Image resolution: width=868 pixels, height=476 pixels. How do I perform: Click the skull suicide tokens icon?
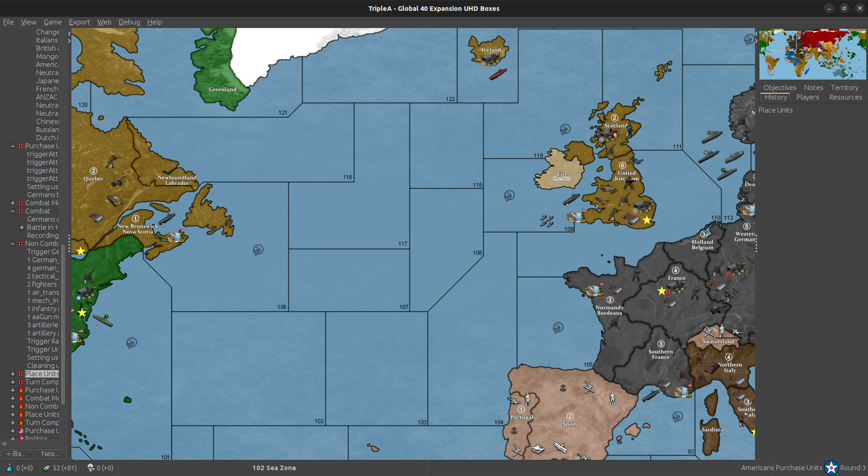click(90, 468)
